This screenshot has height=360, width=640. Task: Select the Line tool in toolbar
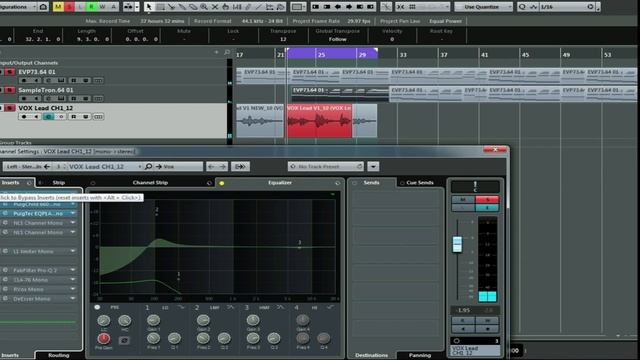click(x=259, y=7)
